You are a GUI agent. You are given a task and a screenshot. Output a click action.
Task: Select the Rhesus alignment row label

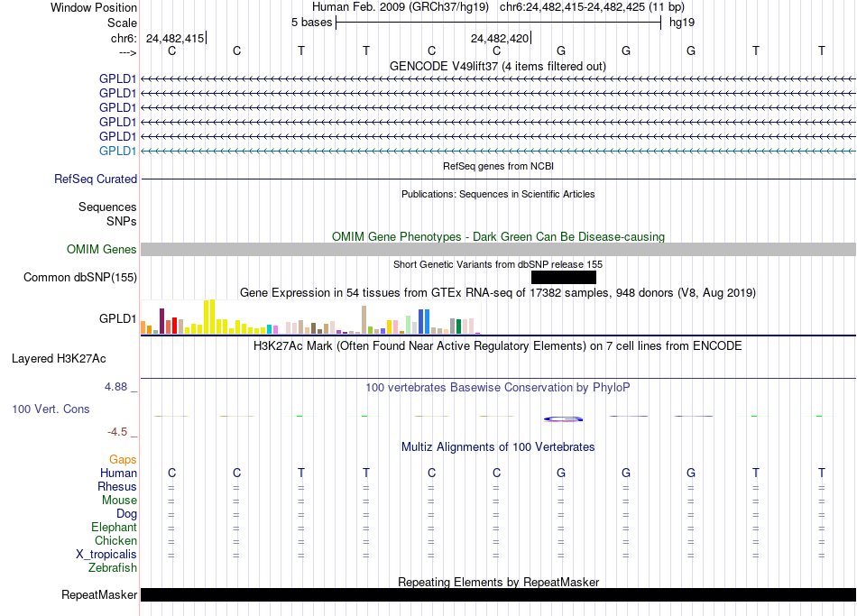(117, 486)
